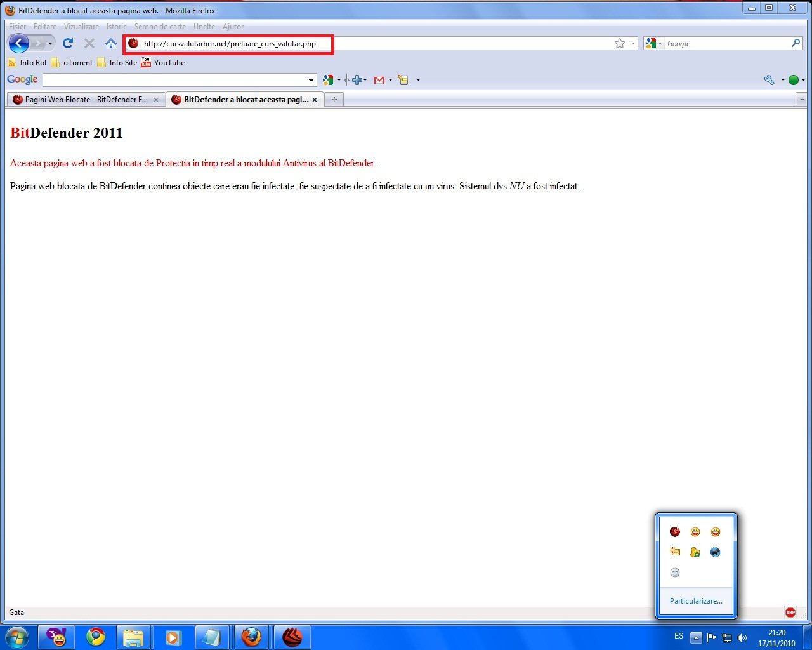
Task: Toggle the show hidden icons arrow in taskbar
Action: click(696, 638)
